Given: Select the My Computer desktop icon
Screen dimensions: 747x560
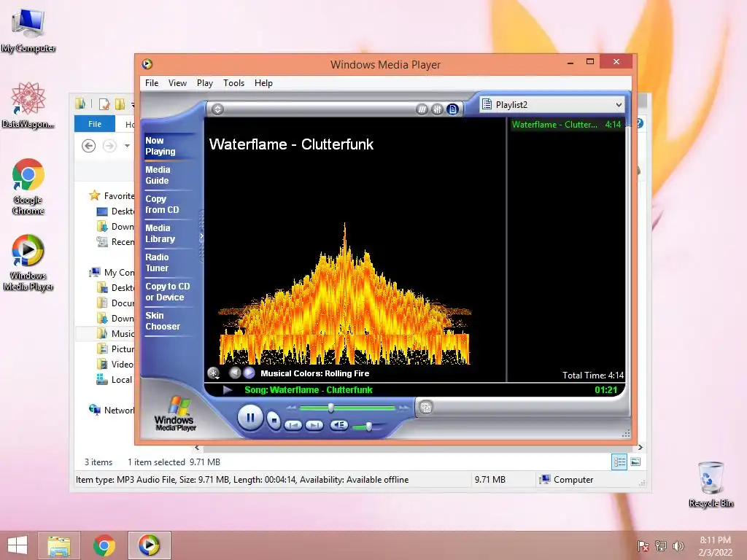Looking at the screenshot, I should pos(28,31).
